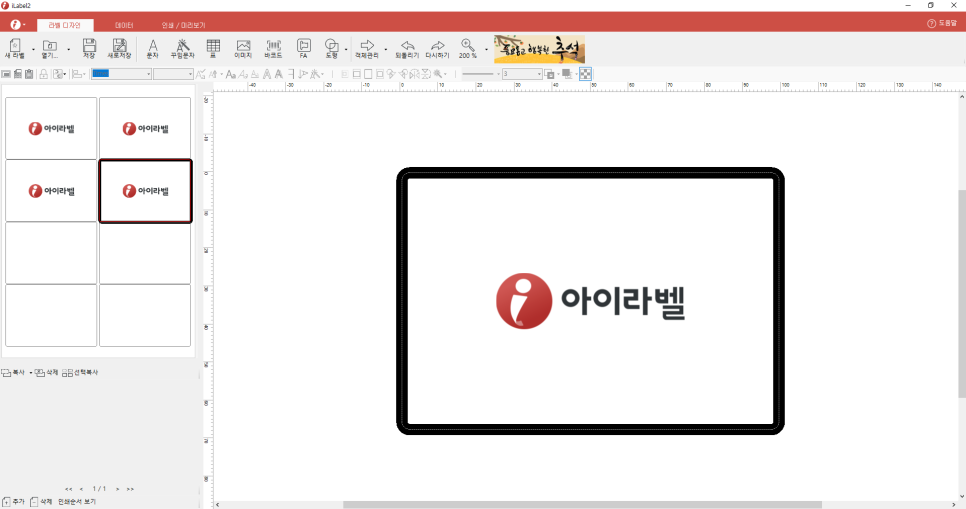
Task: Click the iLabel logo image on canvas
Action: click(x=590, y=301)
